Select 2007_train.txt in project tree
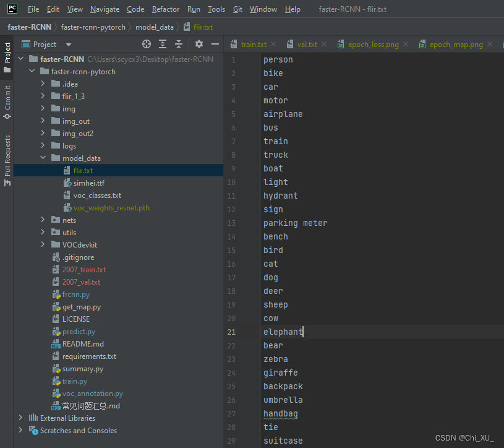The width and height of the screenshot is (504, 448). (84, 270)
